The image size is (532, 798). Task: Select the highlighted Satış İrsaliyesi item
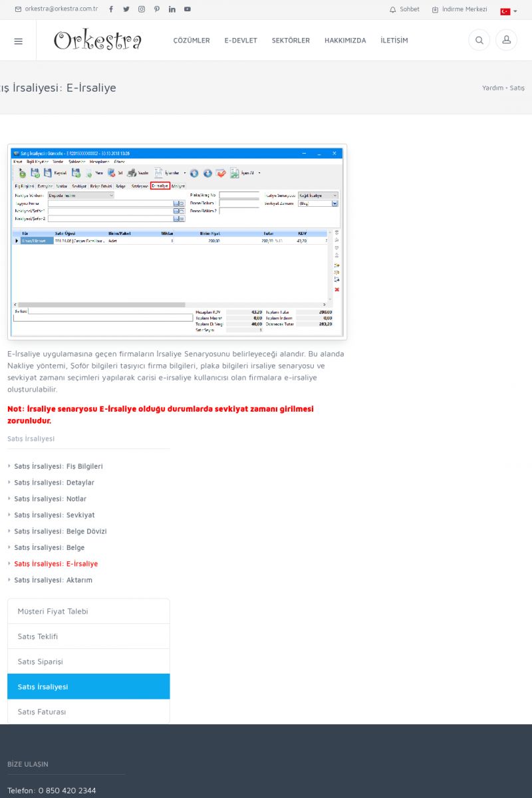[88, 686]
